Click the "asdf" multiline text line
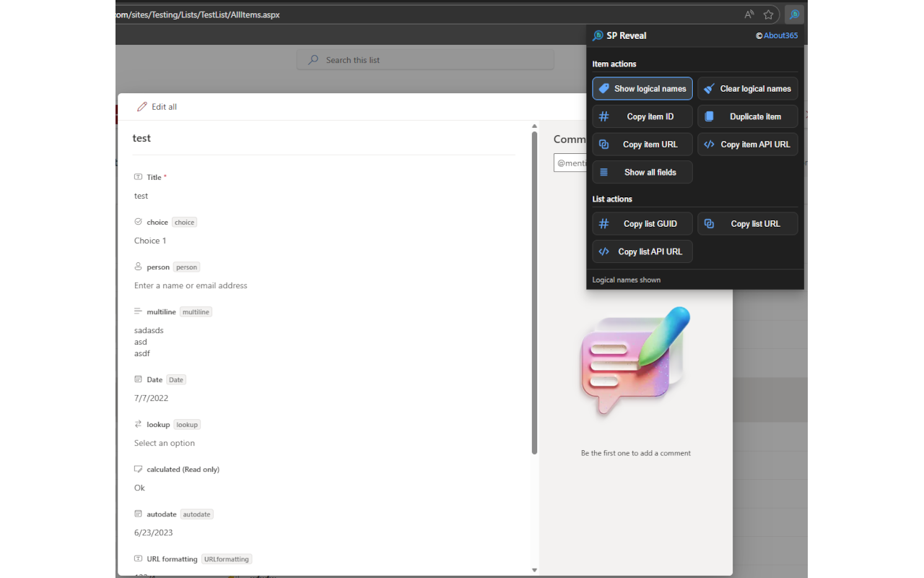924x578 pixels. (x=142, y=353)
